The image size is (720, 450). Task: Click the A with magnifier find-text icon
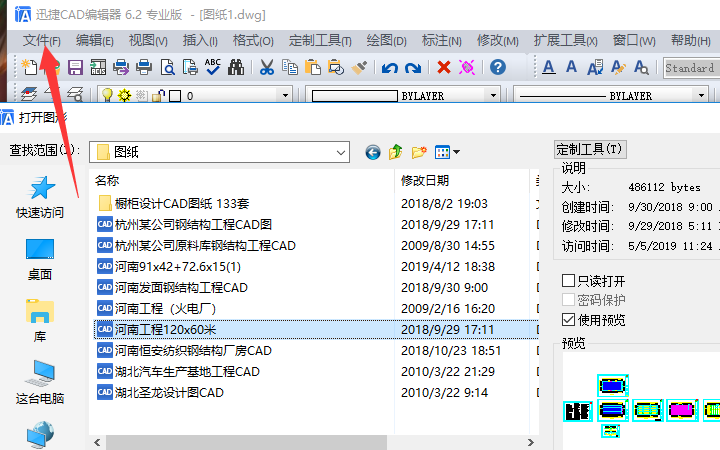pos(641,68)
